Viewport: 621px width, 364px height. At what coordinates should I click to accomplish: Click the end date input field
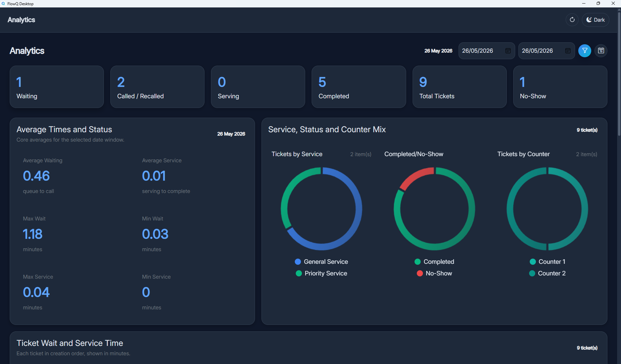pos(546,51)
